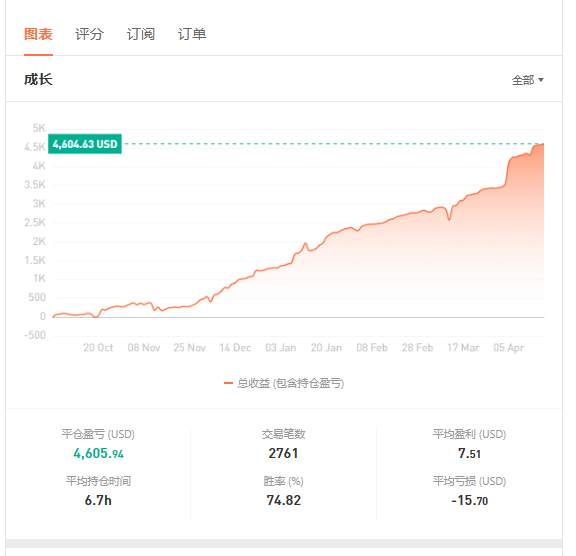Image resolution: width=576 pixels, height=556 pixels.
Task: Click the 7.51 average profit value
Action: tap(469, 454)
